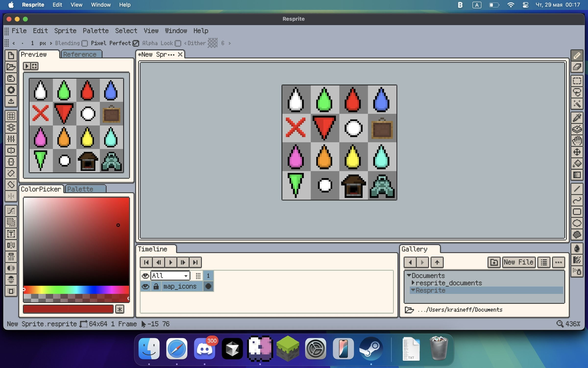The width and height of the screenshot is (588, 368).
Task: Select the Hand pan tool
Action: 577,141
